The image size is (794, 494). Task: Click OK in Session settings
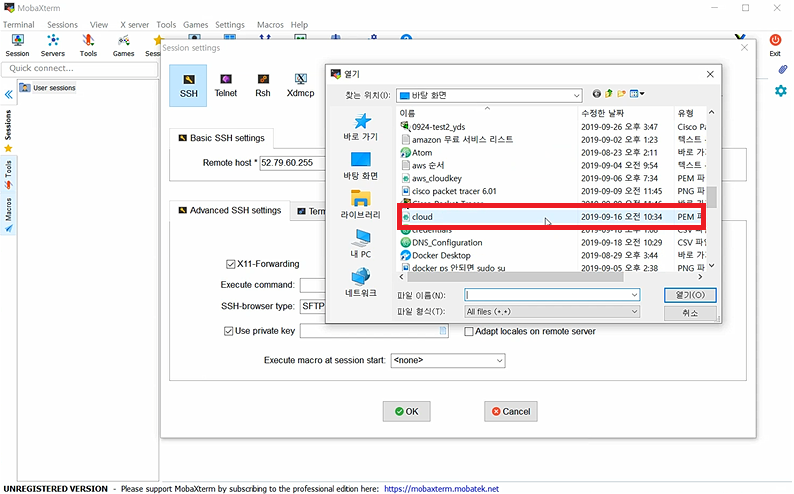pyautogui.click(x=407, y=411)
